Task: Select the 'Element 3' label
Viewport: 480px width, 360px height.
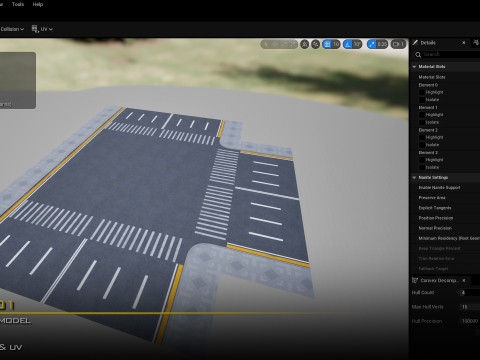Action: click(x=428, y=153)
